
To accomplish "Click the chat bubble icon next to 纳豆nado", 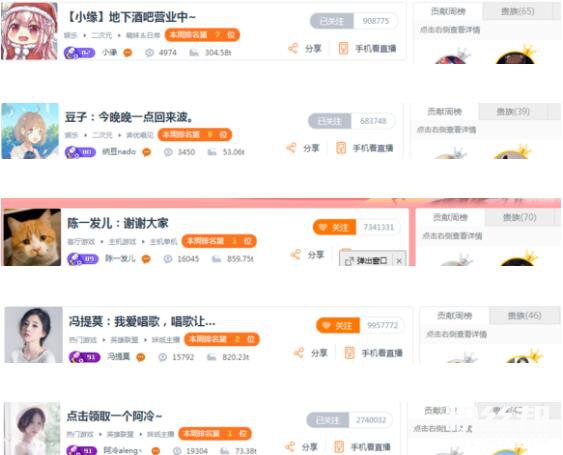I will (x=146, y=152).
